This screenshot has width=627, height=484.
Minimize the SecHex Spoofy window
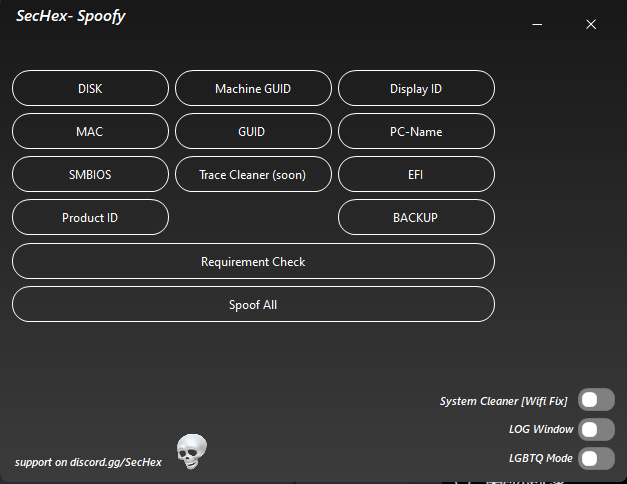(x=538, y=24)
